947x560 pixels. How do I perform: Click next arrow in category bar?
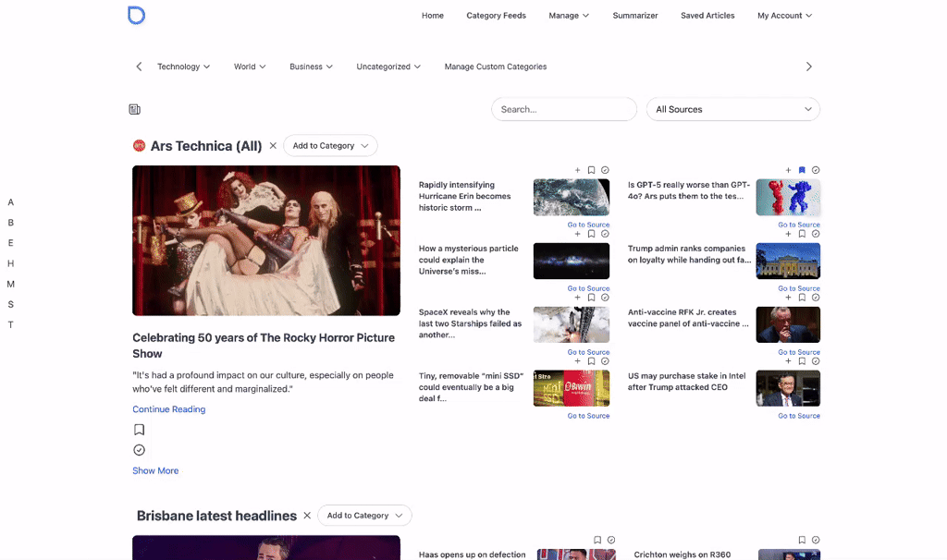click(808, 67)
